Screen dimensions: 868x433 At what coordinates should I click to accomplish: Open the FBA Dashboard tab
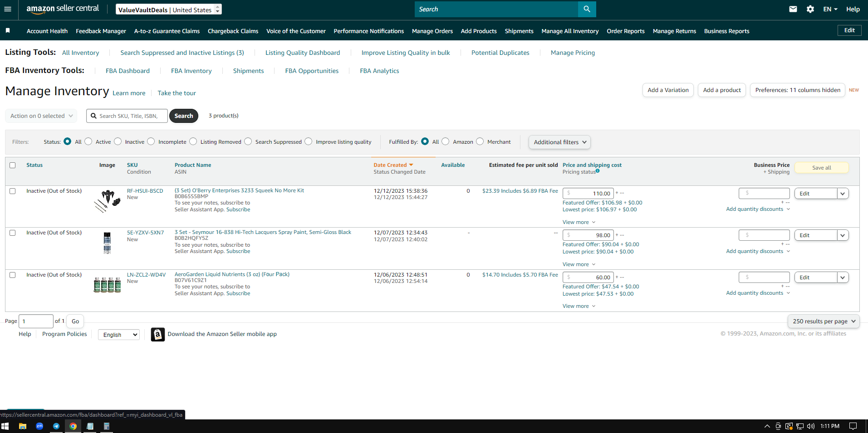pyautogui.click(x=128, y=71)
